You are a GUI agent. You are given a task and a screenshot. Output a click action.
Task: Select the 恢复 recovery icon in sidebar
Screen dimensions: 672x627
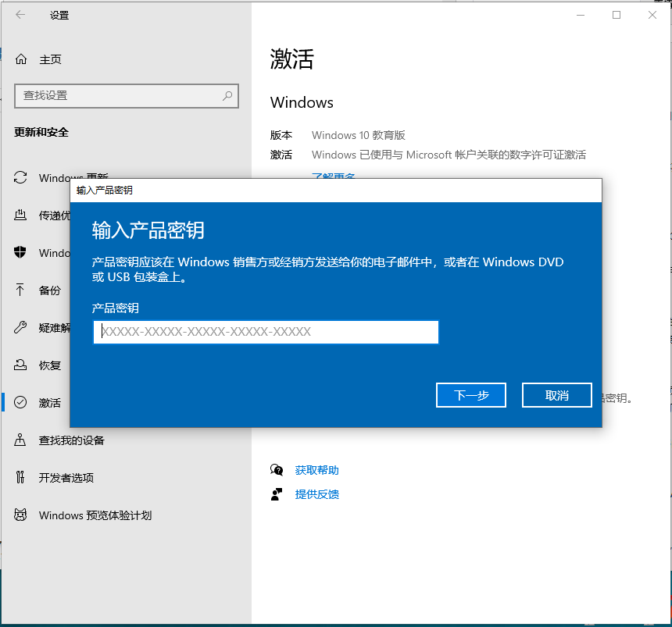(21, 365)
